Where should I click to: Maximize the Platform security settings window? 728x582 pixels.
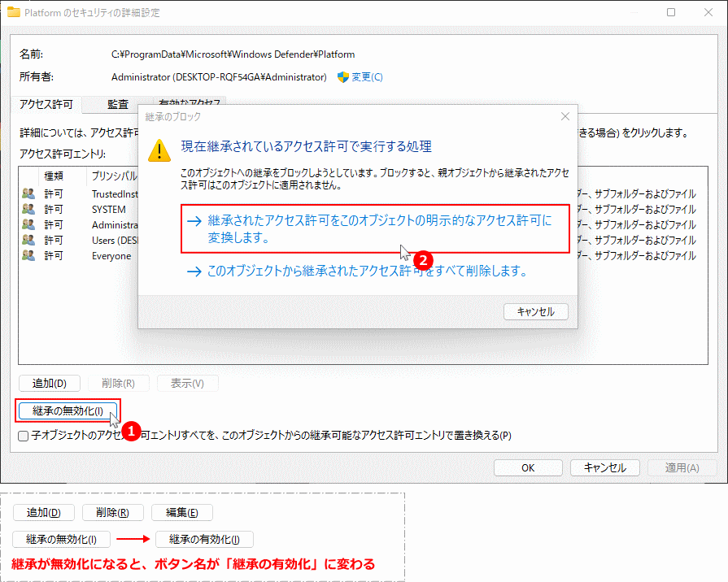coord(671,12)
